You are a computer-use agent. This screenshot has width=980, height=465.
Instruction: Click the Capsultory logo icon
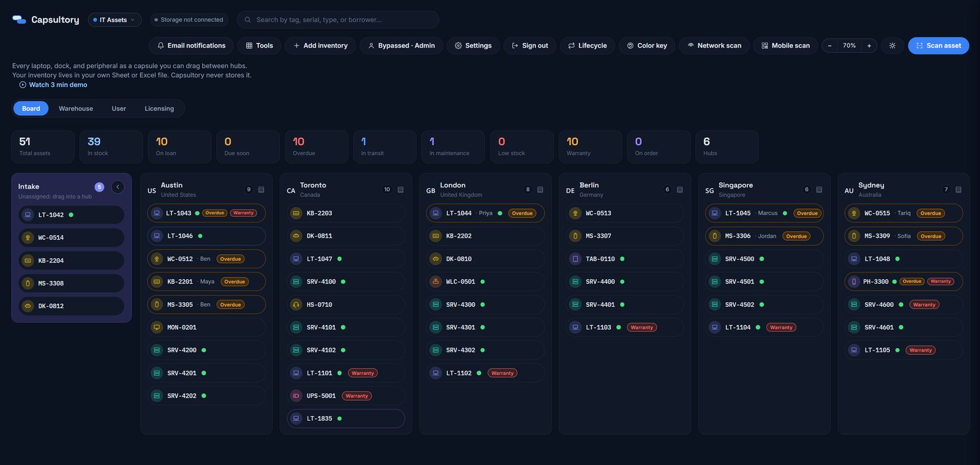19,20
